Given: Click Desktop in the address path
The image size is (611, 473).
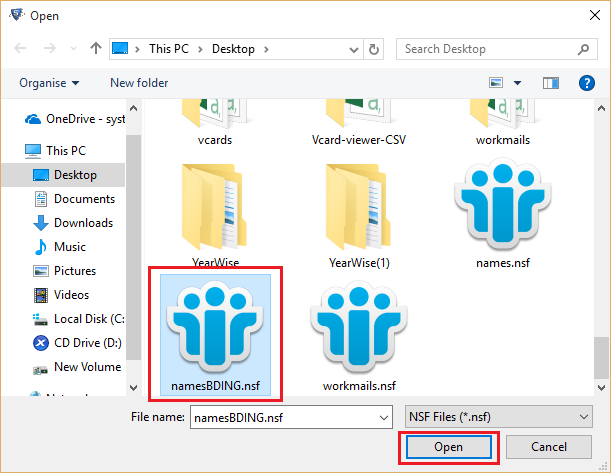Looking at the screenshot, I should (233, 49).
